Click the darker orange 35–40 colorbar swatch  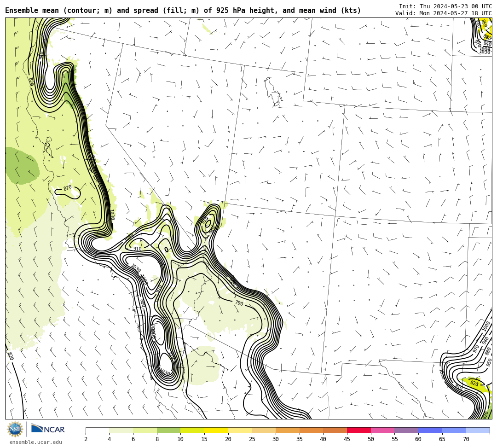pos(311,430)
